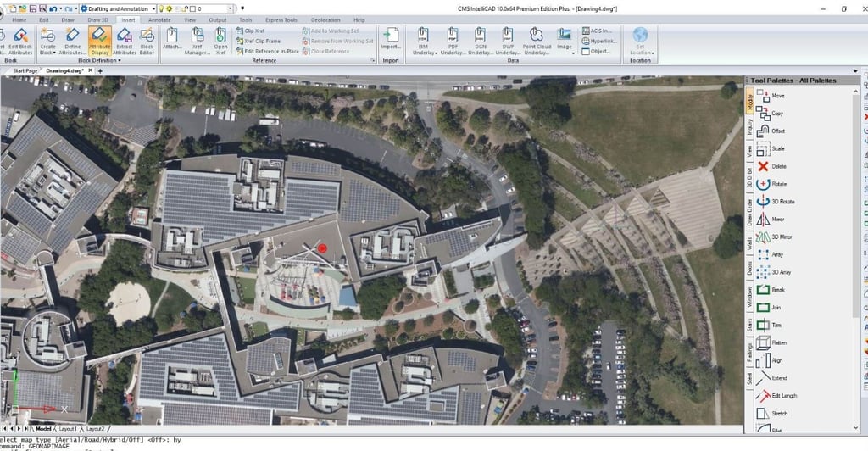Viewport: 868px width, 451px height.
Task: Activate the 3D Mirror tool
Action: [774, 237]
